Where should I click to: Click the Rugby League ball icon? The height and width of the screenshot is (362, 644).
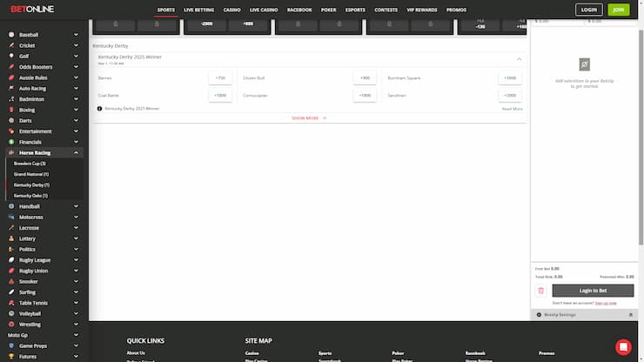coord(11,259)
